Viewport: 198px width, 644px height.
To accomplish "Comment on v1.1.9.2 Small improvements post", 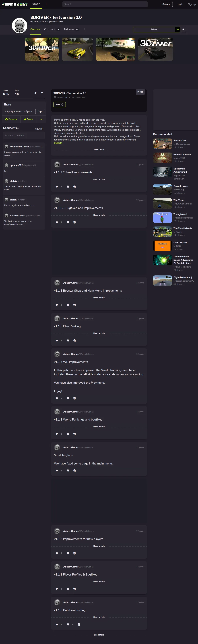I will click(x=68, y=187).
